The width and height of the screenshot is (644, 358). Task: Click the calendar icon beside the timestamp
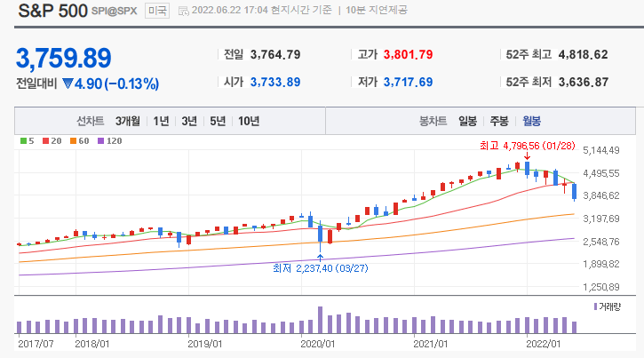coord(184,11)
